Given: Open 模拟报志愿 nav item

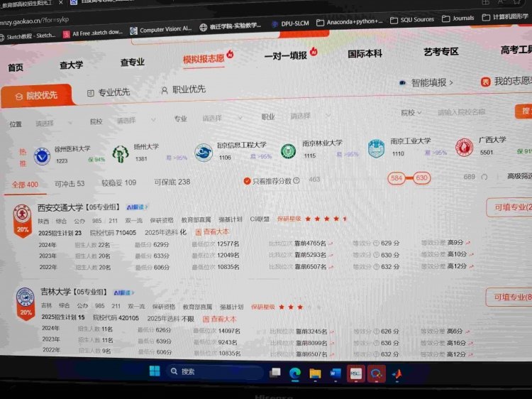Looking at the screenshot, I should (204, 59).
